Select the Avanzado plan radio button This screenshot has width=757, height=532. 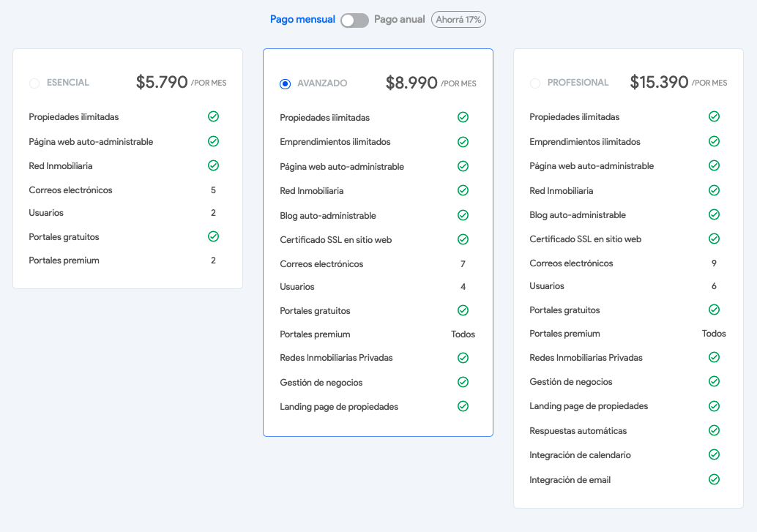[x=286, y=84]
